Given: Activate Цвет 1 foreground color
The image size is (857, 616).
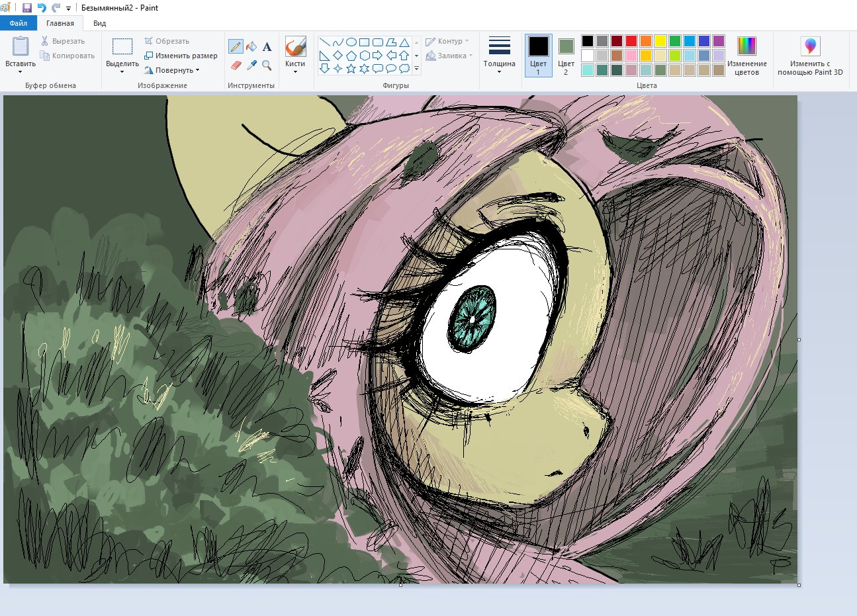Looking at the screenshot, I should 538,56.
